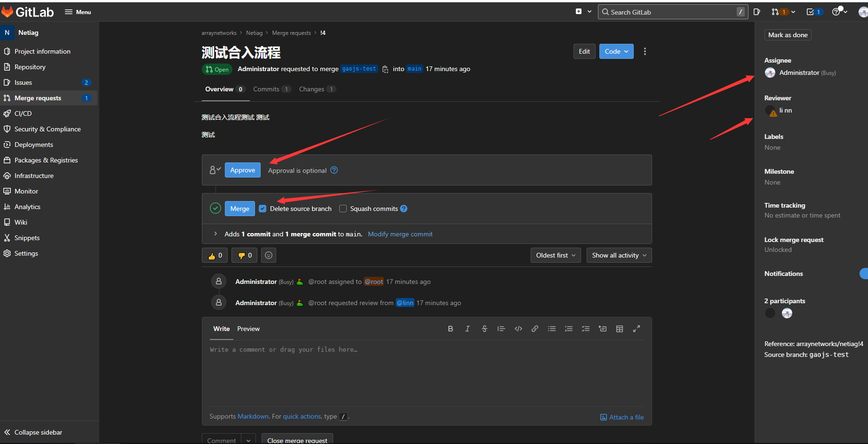Image resolution: width=868 pixels, height=444 pixels.
Task: Click the @linn mention link
Action: (x=405, y=303)
